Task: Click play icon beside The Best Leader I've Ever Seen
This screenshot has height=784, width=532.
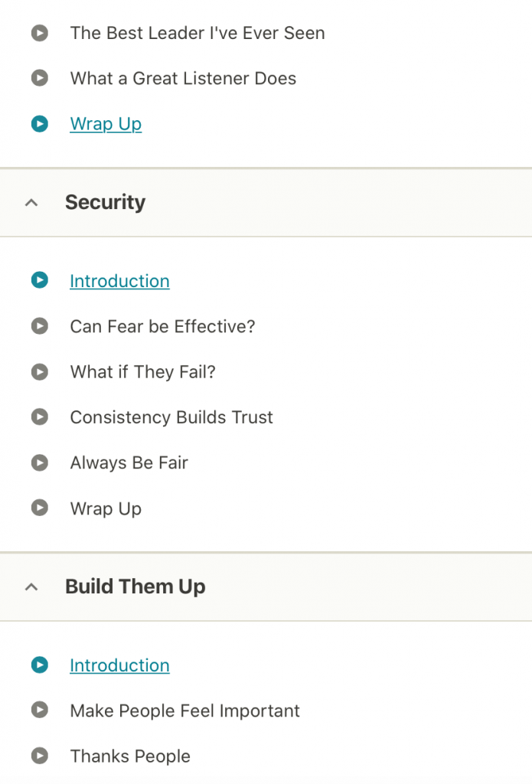Action: [40, 33]
